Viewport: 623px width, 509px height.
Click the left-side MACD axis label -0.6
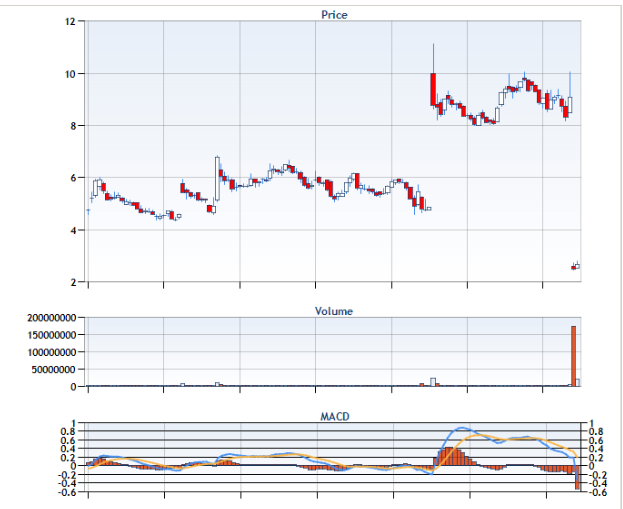(68, 491)
